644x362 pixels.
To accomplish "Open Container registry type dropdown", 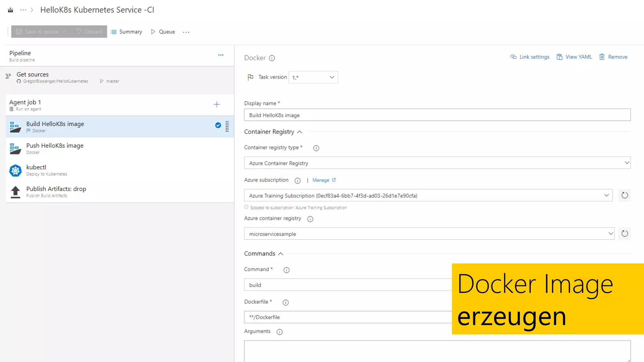I will pos(437,163).
